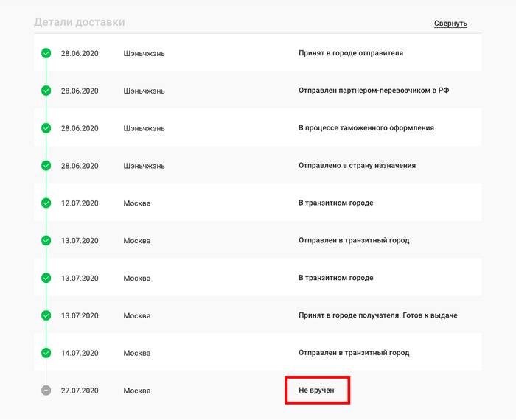This screenshot has height=420, width=516.
Task: Click Шэньчжэнь in "Отправлен партнером-перевозчиком в РФ" row
Action: point(144,91)
